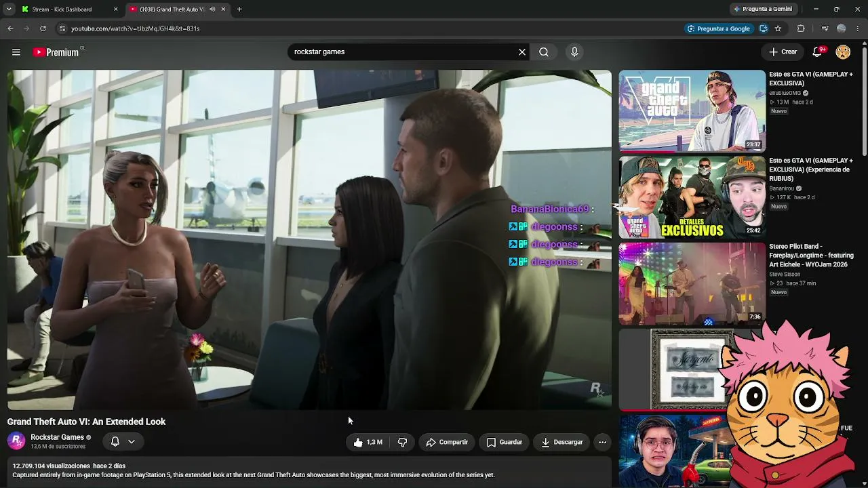Open 'Esto es GTA VI (GAMEPLAY + EXCLUSIVA)' by elrubiusOMG
The height and width of the screenshot is (488, 868).
[811, 79]
